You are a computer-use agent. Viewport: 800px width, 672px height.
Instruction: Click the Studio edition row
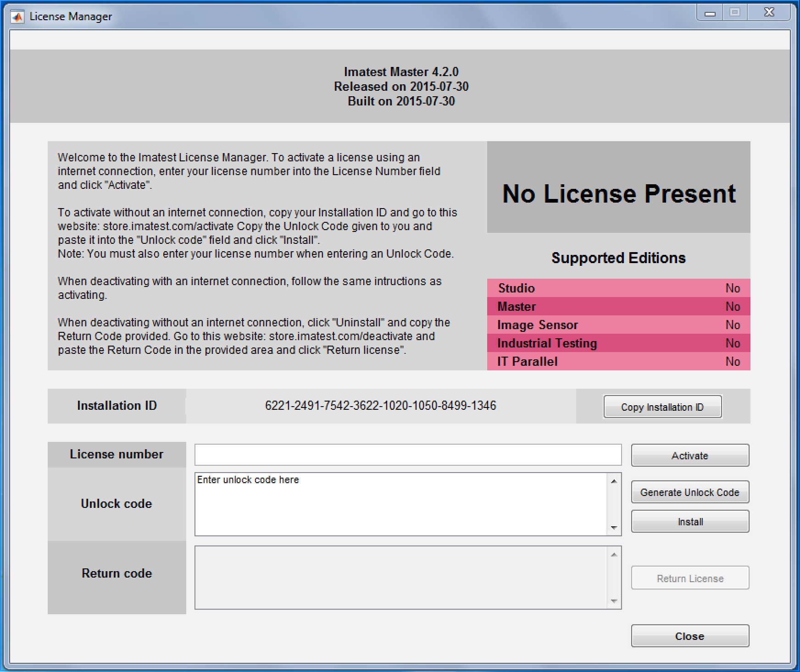pos(619,288)
